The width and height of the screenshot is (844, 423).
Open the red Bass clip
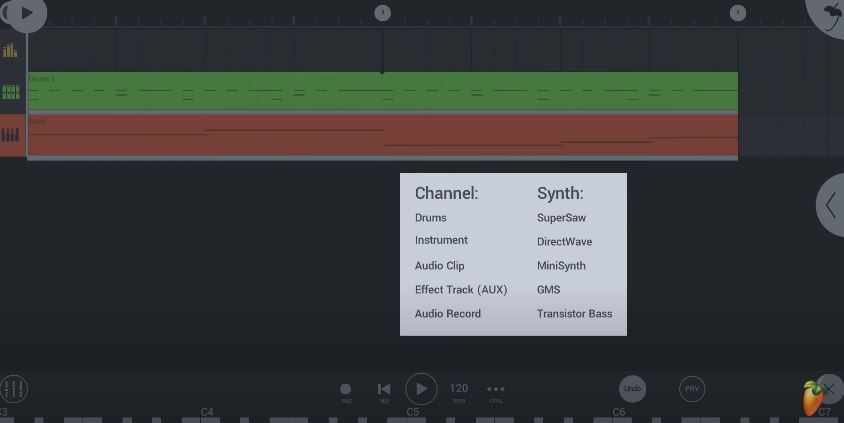383,135
